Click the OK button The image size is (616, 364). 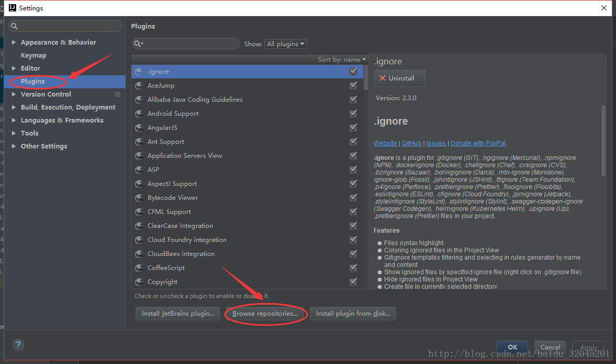(512, 347)
